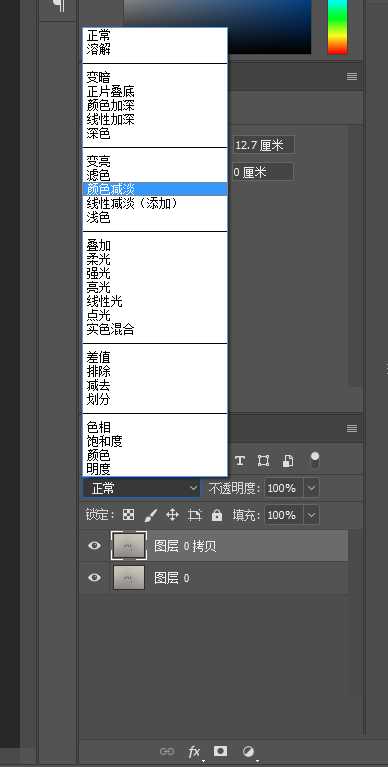This screenshot has width=388, height=767.
Task: Toggle artboard nesting lock icon
Action: [x=195, y=515]
